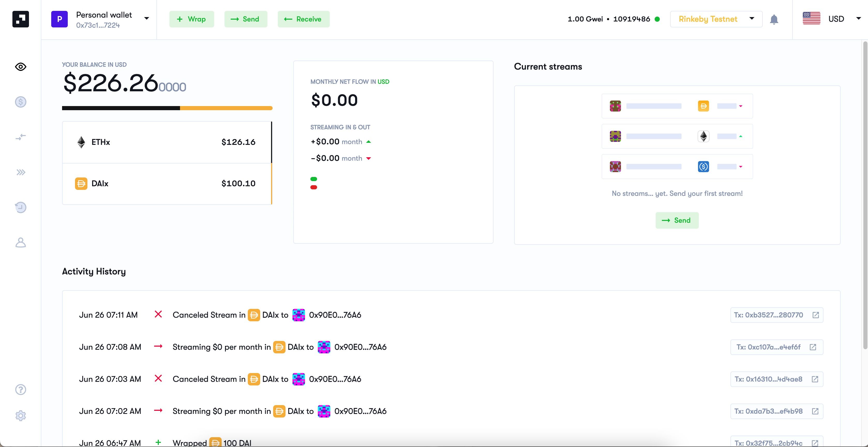The image size is (868, 447).
Task: Click the green incoming stream legend dot
Action: coord(314,179)
